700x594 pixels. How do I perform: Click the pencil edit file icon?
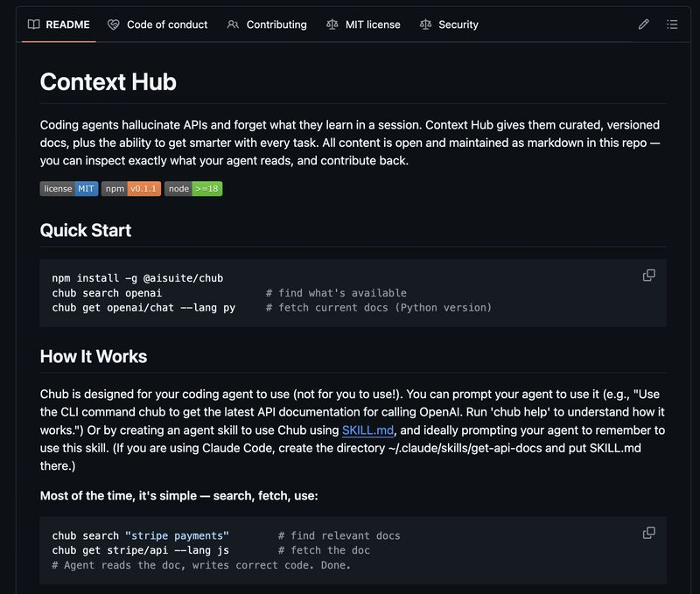(644, 24)
